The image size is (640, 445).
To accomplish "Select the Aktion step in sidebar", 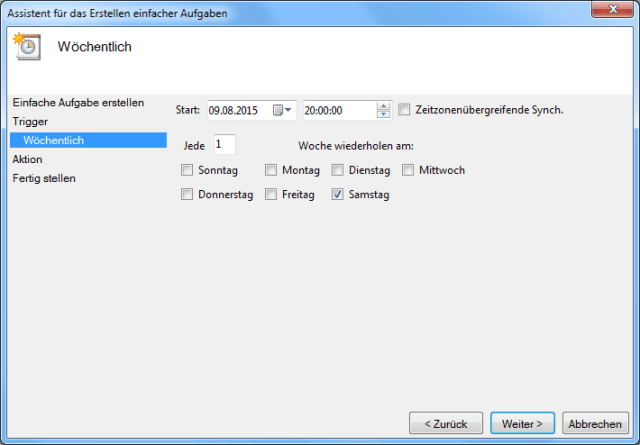I will click(x=28, y=159).
